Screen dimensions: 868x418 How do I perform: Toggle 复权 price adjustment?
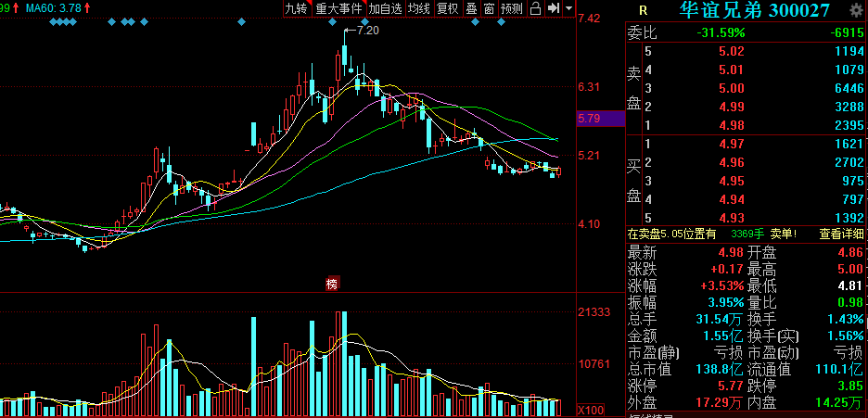447,8
